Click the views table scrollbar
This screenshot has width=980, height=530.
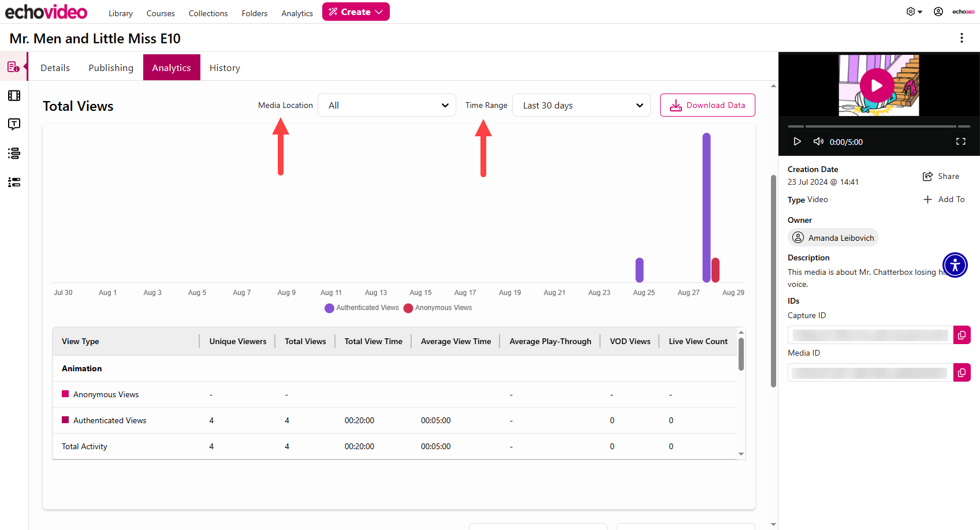pyautogui.click(x=741, y=353)
